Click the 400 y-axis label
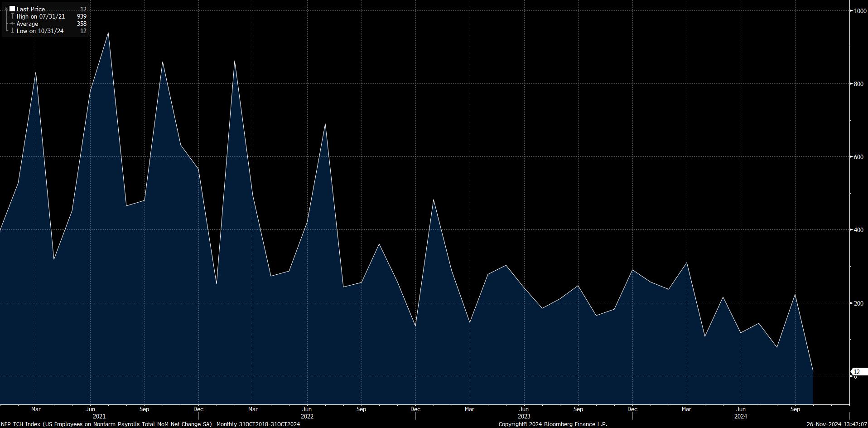 (x=858, y=230)
